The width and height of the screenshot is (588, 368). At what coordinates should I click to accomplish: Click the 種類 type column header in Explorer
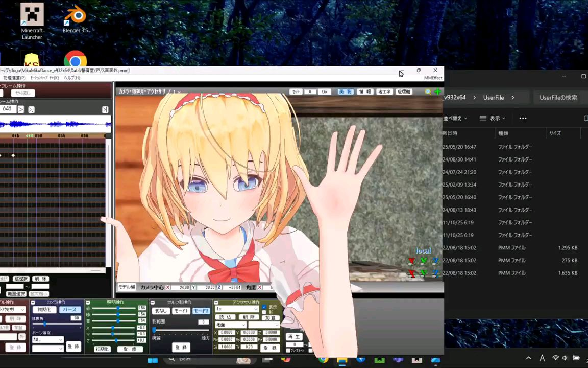click(x=503, y=133)
